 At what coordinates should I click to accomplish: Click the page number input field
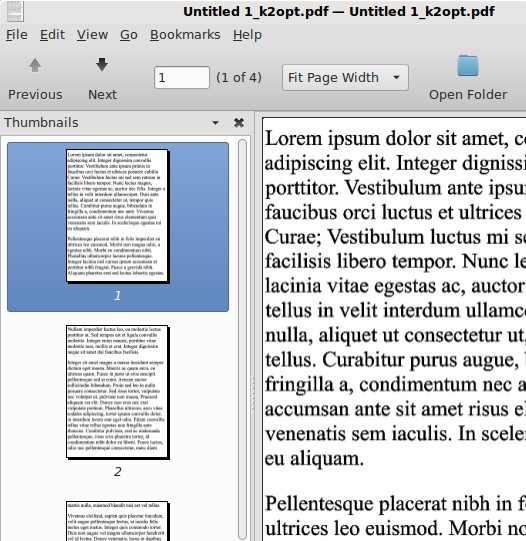[182, 77]
